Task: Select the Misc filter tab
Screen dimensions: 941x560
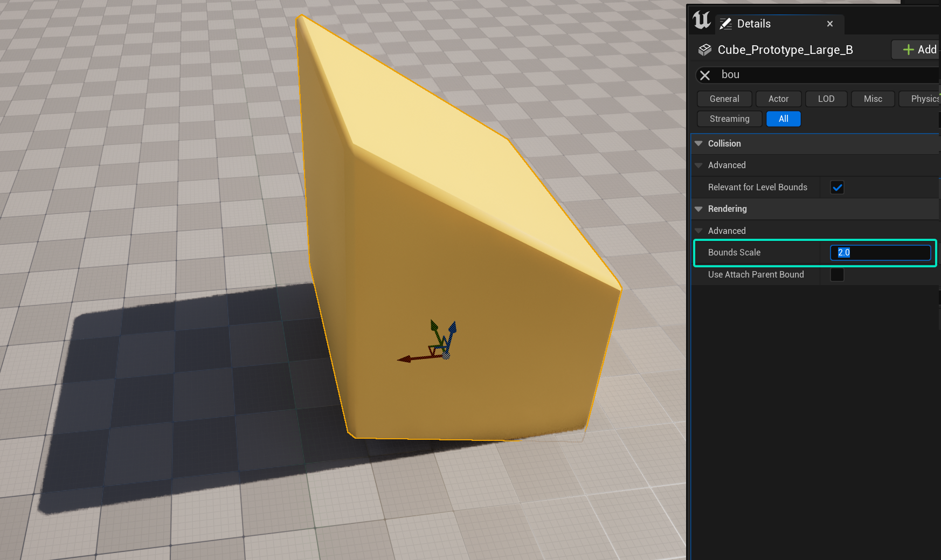Action: (x=873, y=99)
